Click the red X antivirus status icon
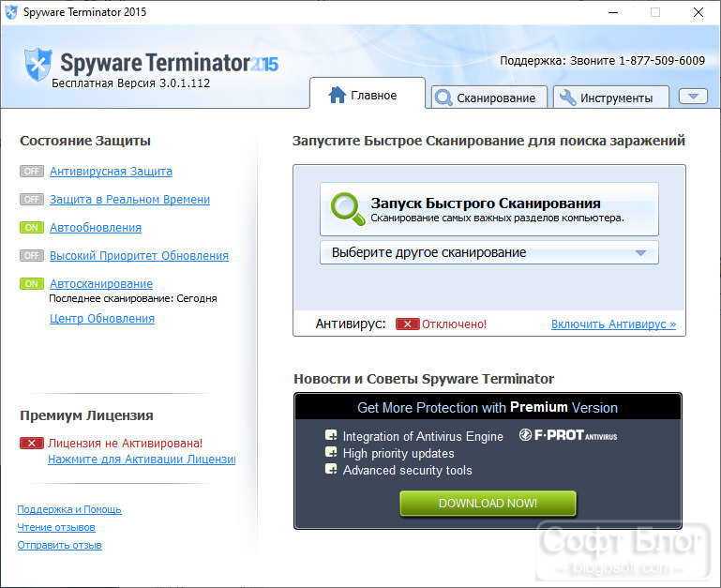Image resolution: width=721 pixels, height=588 pixels. click(408, 324)
